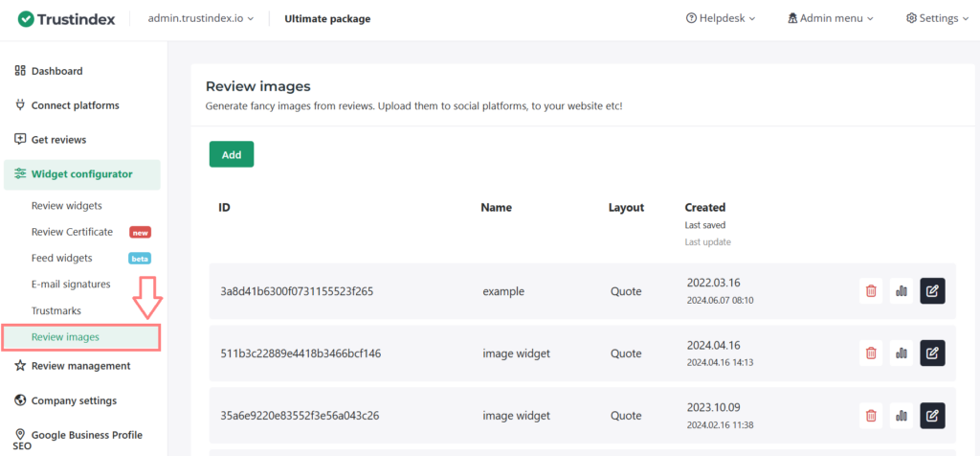Open Dashboard in the sidebar
This screenshot has height=456, width=980.
click(56, 71)
